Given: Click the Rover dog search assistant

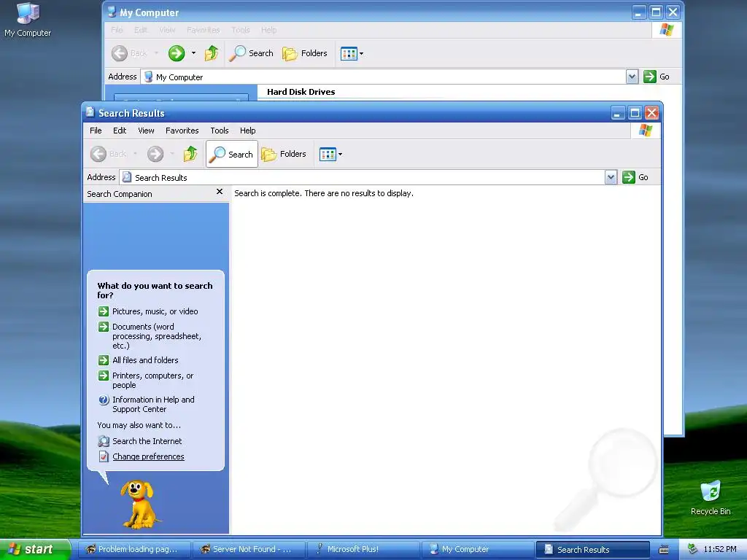Looking at the screenshot, I should (x=139, y=505).
